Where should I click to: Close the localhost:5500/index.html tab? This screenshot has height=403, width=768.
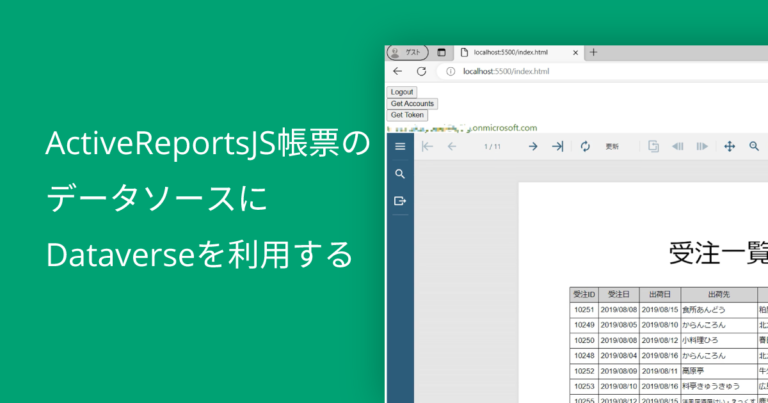point(576,52)
